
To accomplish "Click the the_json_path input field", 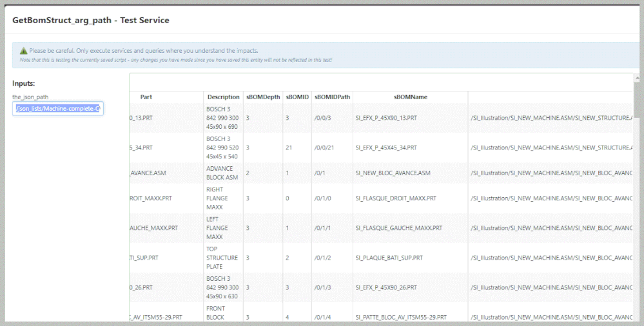I will point(58,109).
